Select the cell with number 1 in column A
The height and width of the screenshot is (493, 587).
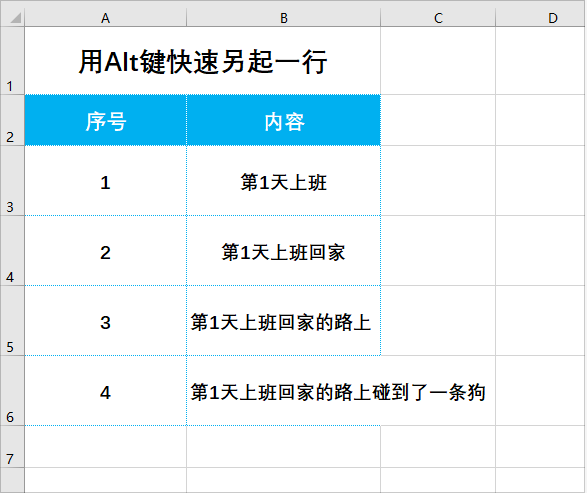pyautogui.click(x=106, y=180)
